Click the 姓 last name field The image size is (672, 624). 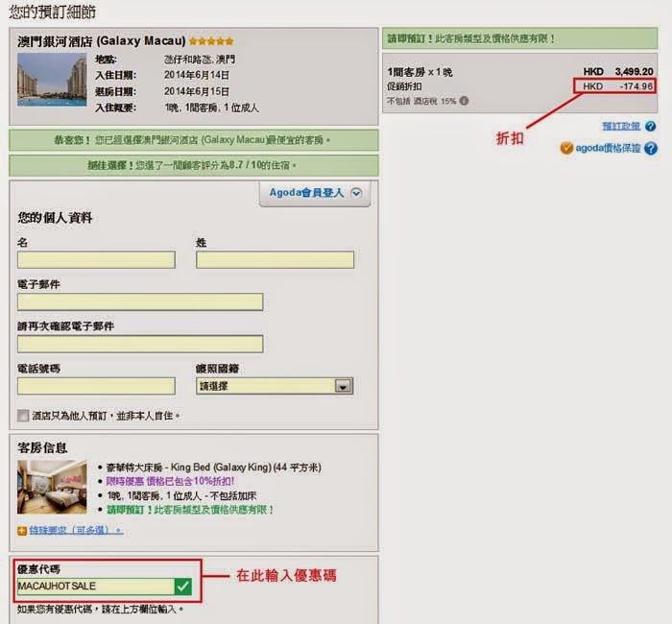[x=275, y=260]
